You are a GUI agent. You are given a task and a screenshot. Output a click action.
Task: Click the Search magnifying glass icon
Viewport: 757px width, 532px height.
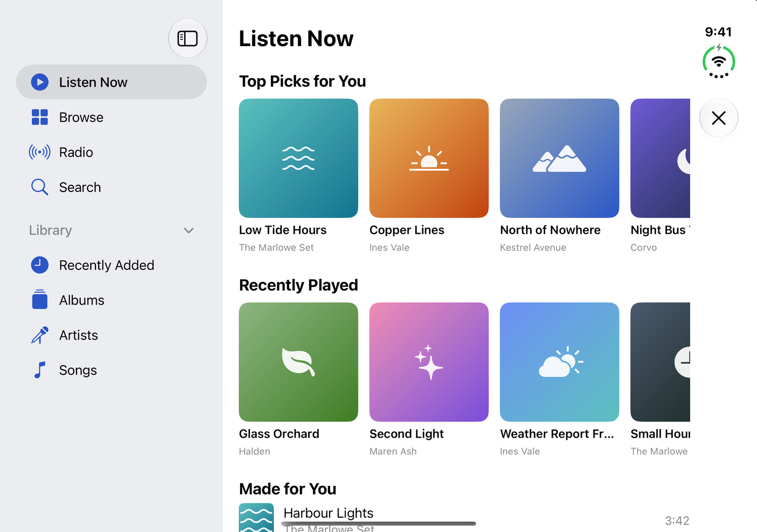[40, 187]
